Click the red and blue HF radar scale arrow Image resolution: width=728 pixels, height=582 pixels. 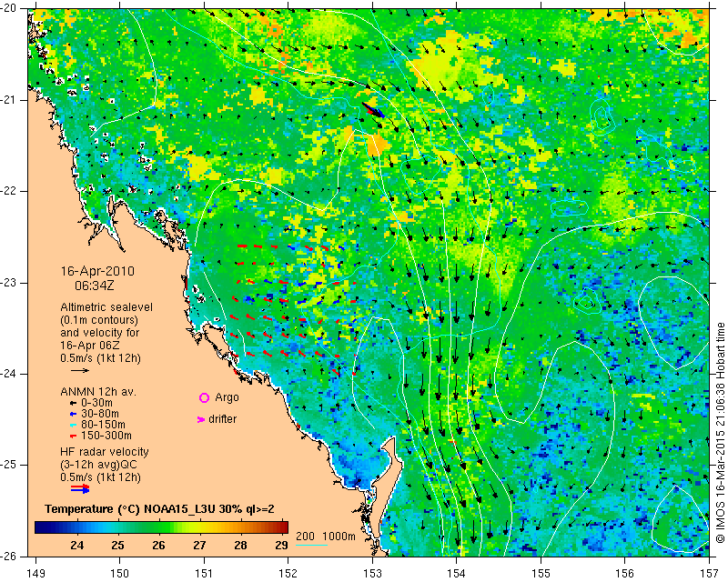click(x=80, y=488)
